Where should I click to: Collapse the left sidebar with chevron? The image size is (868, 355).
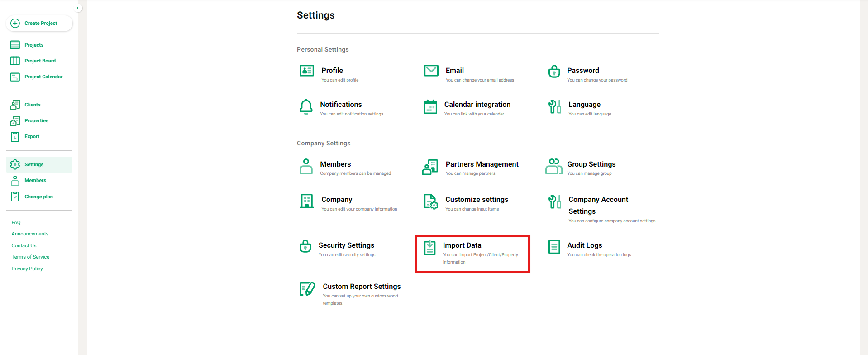(x=78, y=8)
